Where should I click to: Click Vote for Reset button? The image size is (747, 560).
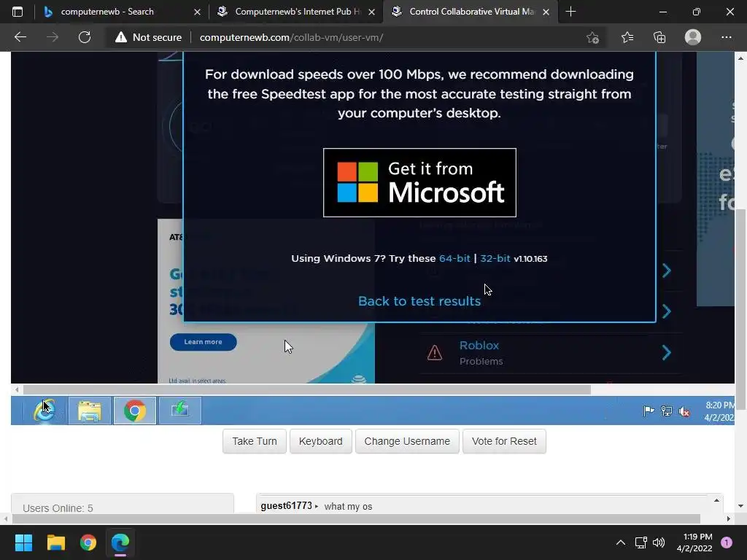[x=504, y=441]
